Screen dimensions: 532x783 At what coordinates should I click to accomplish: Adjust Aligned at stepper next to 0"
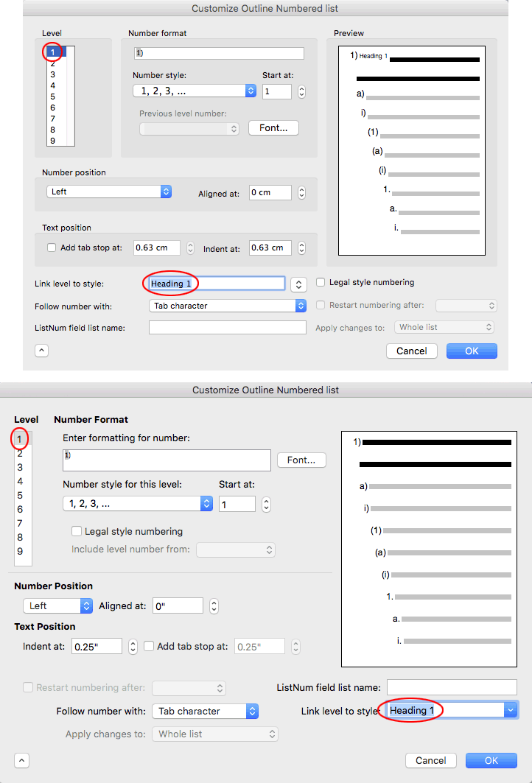coord(214,606)
